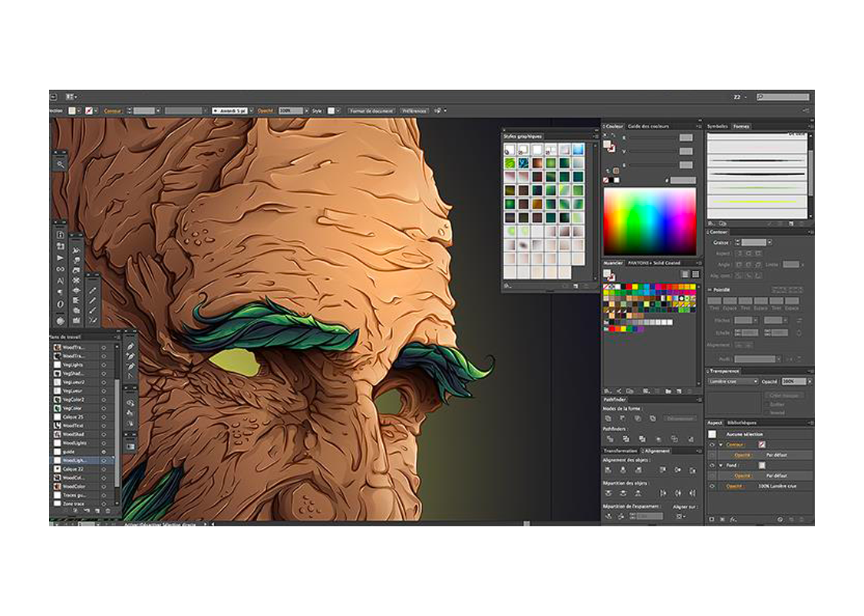
Task: Expand the Fond row in Aspect panel
Action: click(721, 466)
